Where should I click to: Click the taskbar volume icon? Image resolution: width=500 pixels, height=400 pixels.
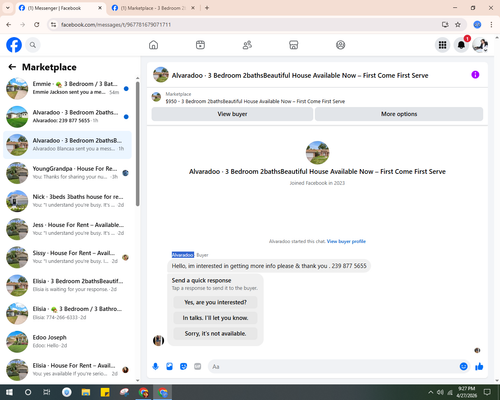pos(440,392)
